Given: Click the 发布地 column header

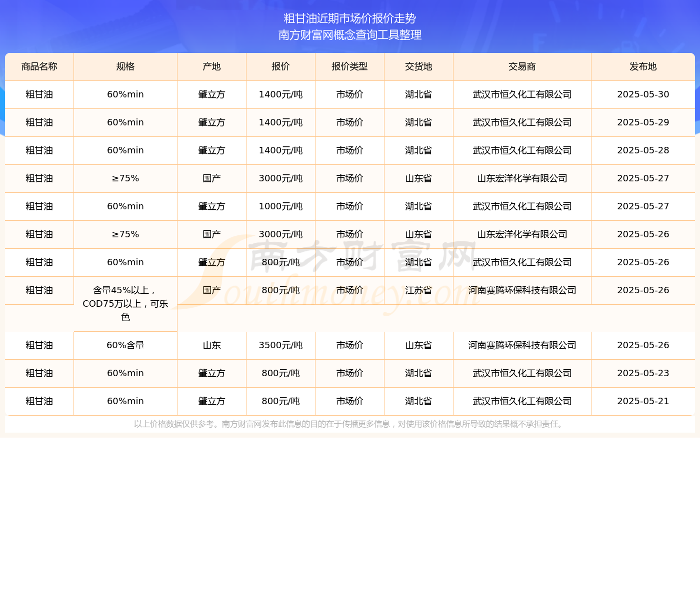Looking at the screenshot, I should point(643,67).
